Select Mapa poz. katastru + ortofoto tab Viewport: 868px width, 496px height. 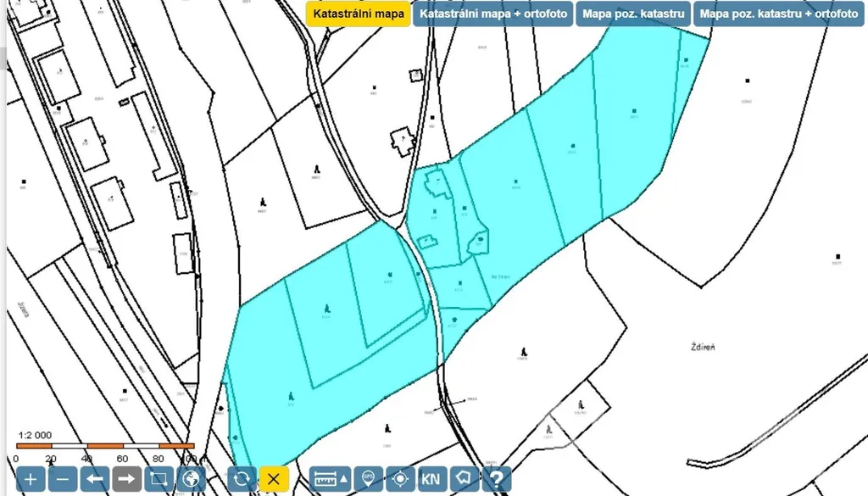tap(778, 14)
